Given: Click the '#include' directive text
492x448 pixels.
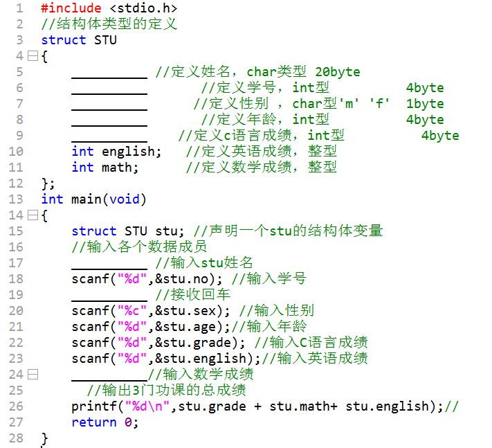Looking at the screenshot, I should pyautogui.click(x=71, y=8).
